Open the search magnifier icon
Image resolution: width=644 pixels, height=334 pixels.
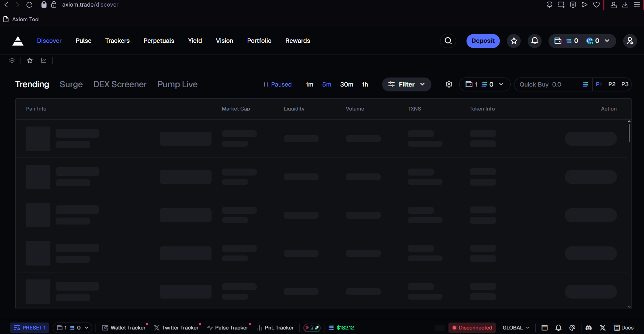[448, 41]
